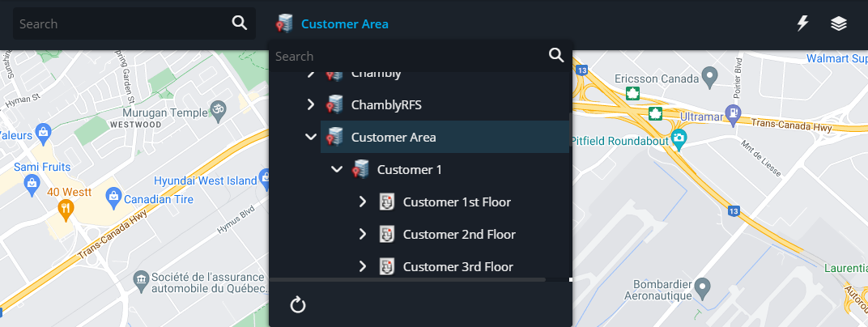Click the magnifier icon in the dropdown search
868x327 pixels.
(x=556, y=55)
